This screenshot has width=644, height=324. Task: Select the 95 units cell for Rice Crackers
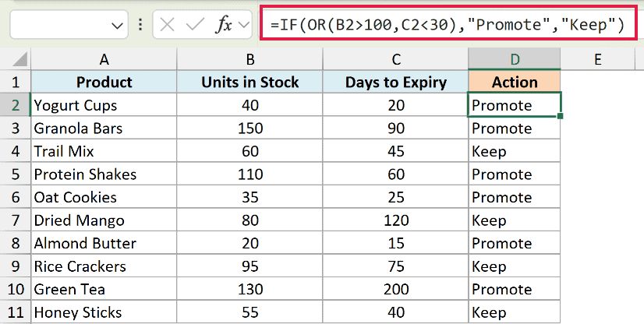249,266
